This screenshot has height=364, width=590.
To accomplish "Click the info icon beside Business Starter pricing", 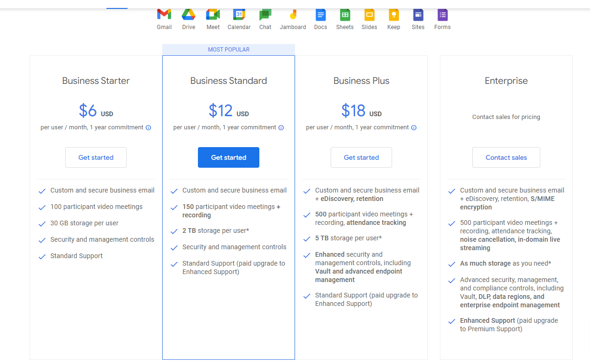I will click(x=149, y=127).
